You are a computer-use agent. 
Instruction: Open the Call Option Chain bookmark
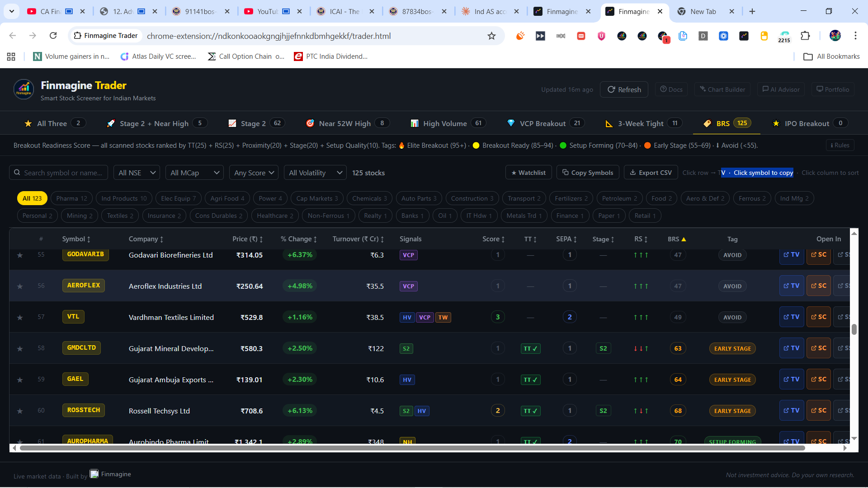(x=246, y=56)
